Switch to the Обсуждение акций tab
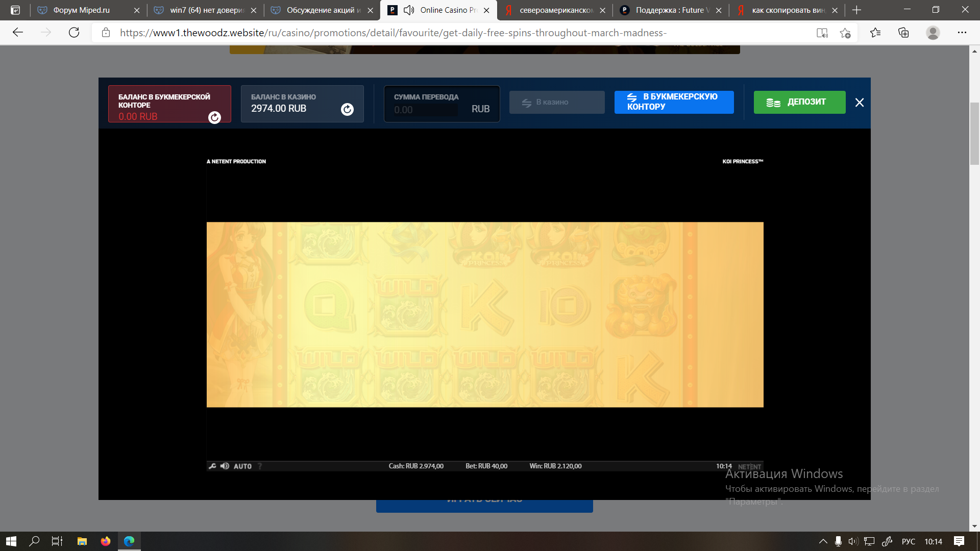This screenshot has height=551, width=980. [324, 10]
